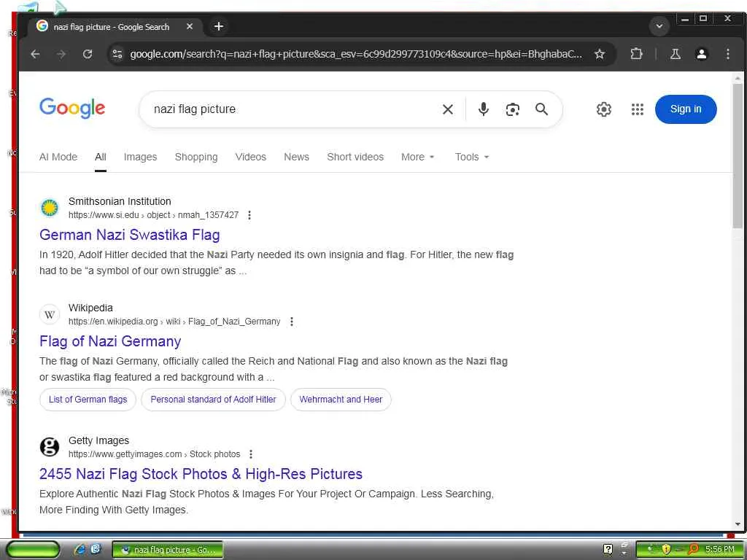Switch to Short videos tab
This screenshot has width=747, height=560.
355,157
